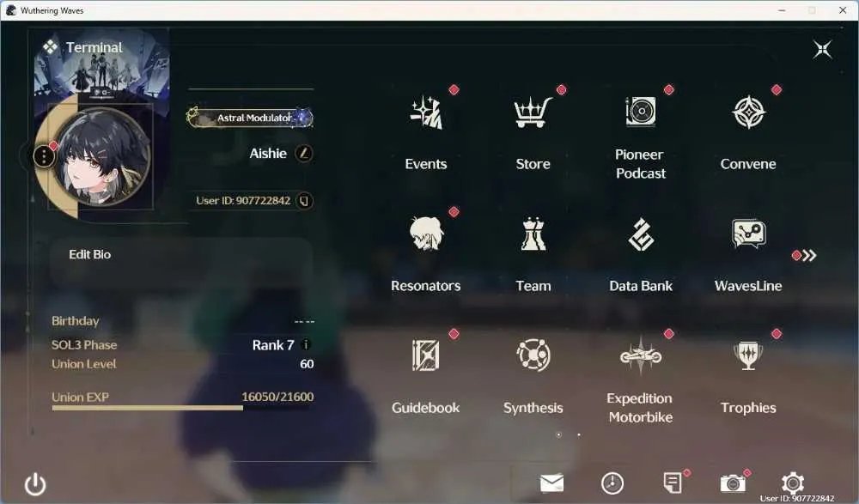
Task: Open the Team chess pieces icon
Action: click(533, 234)
